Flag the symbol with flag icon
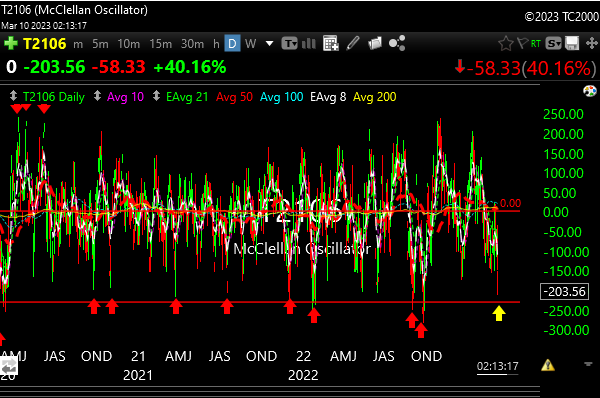The height and width of the screenshot is (398, 600). coord(522,43)
